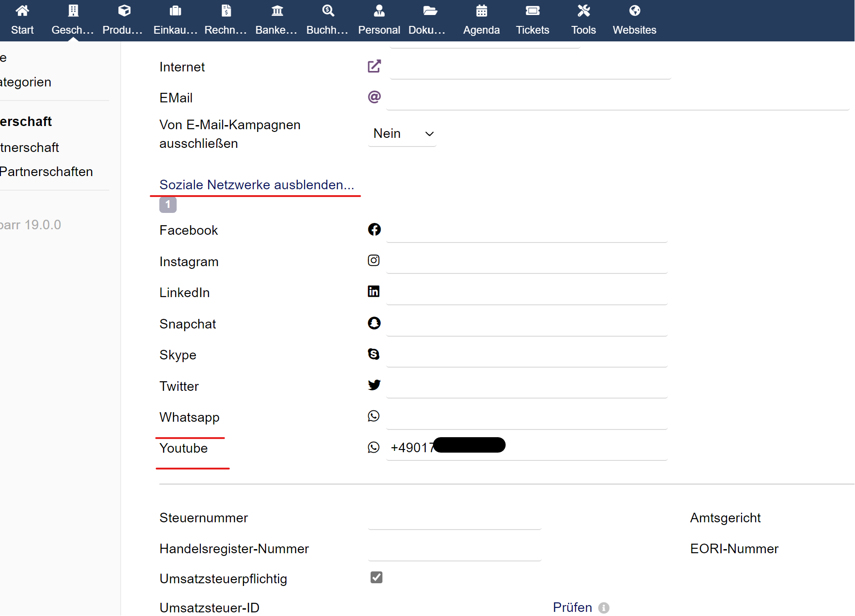Click the Internet external link icon
Image resolution: width=855 pixels, height=616 pixels.
[374, 66]
